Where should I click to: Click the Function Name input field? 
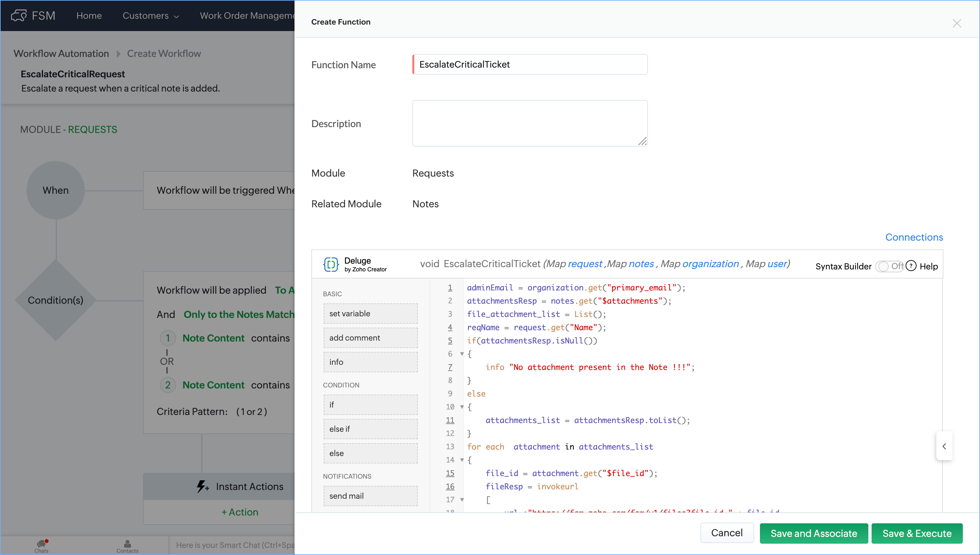[x=530, y=64]
